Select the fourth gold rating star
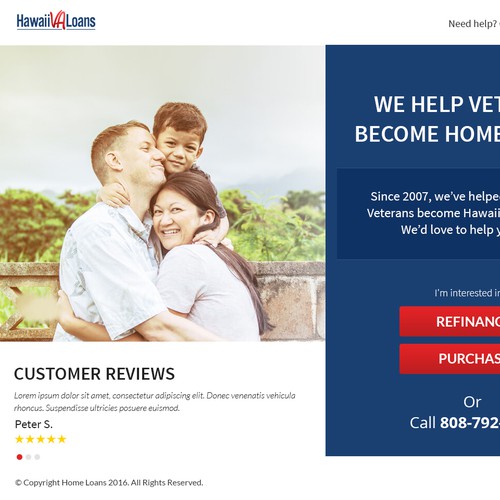500x500 pixels. coord(51,439)
